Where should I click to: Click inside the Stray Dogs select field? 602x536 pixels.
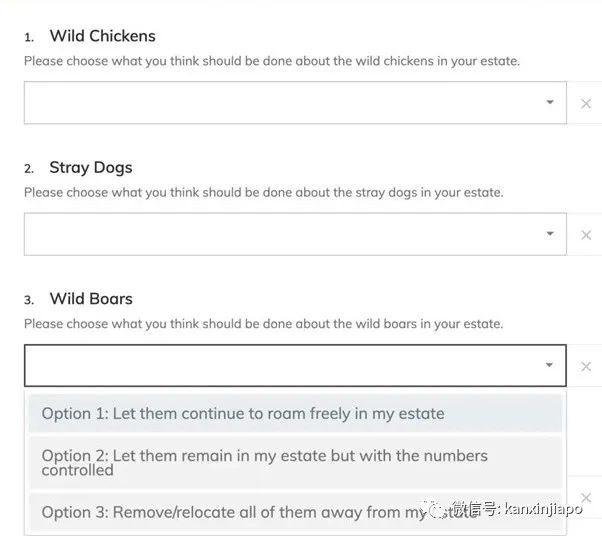point(280,234)
